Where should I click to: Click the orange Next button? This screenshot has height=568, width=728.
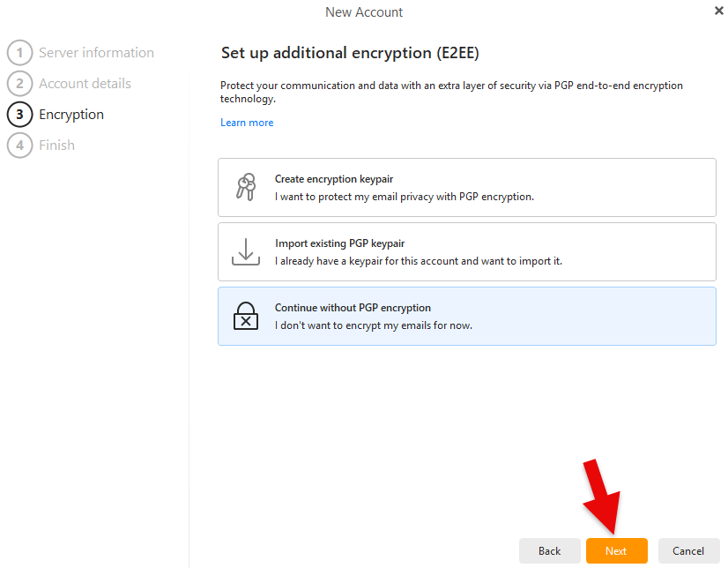pyautogui.click(x=616, y=551)
